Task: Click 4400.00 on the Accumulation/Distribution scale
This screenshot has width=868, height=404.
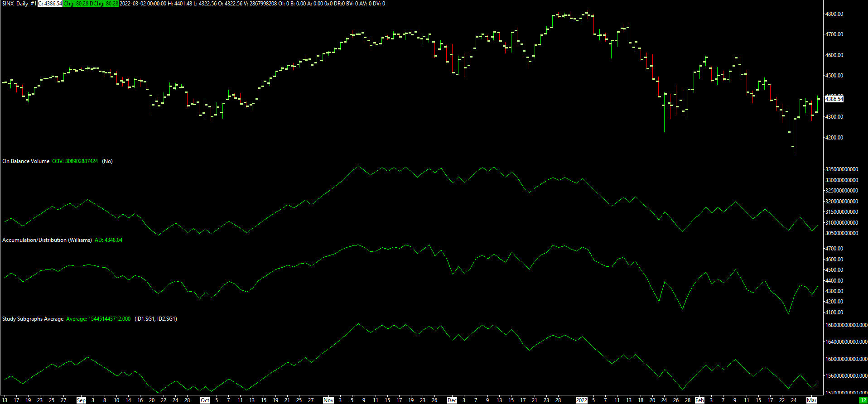Action: [x=834, y=281]
